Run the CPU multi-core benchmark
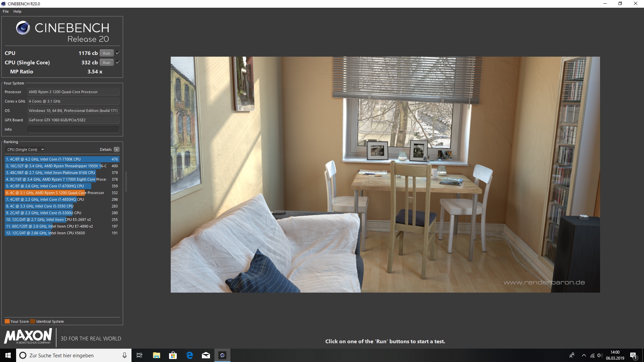 point(106,53)
